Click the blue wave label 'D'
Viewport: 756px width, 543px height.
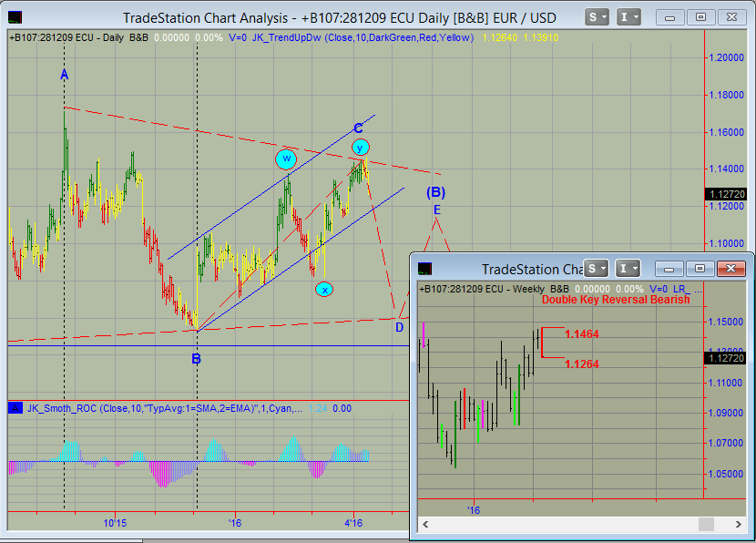pos(399,327)
